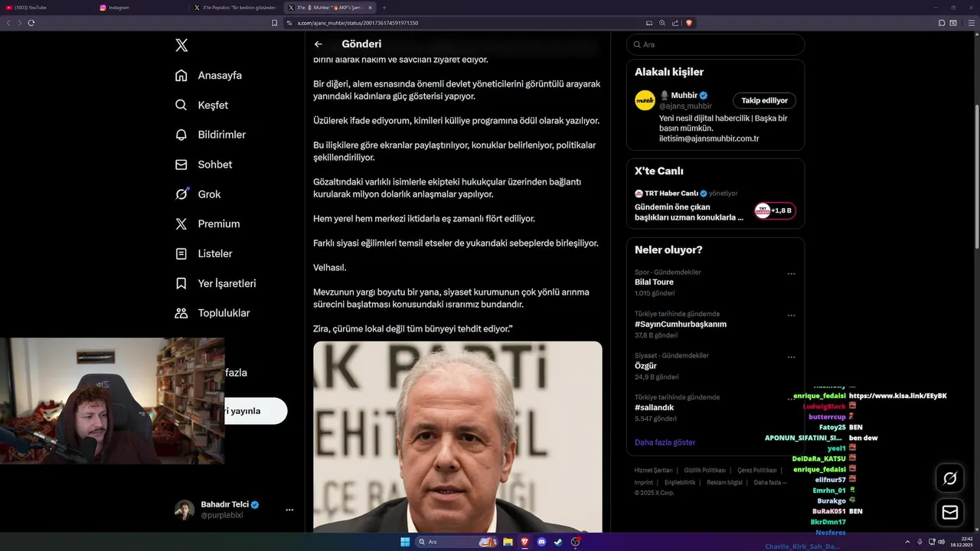Click the X icon beside Premium

point(181,223)
